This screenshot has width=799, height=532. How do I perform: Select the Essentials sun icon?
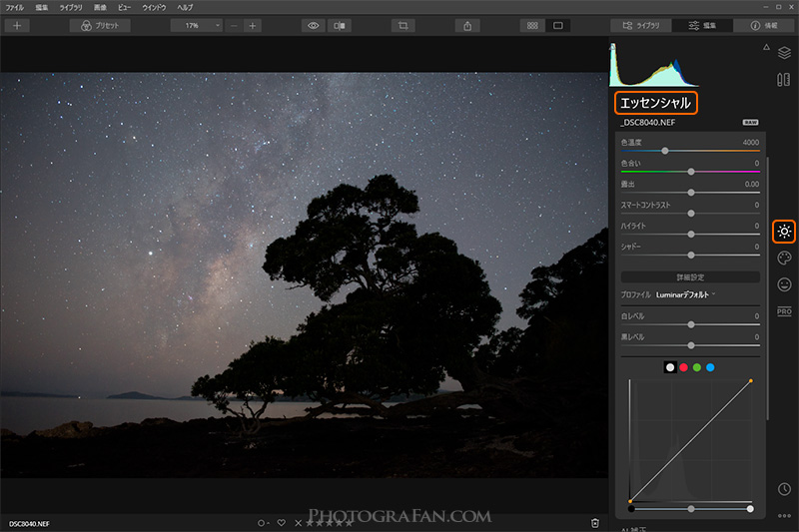point(784,232)
